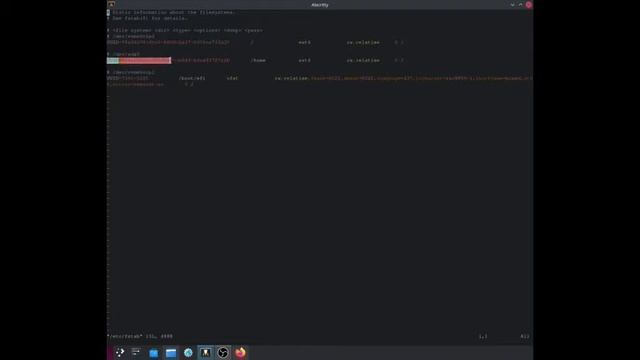This screenshot has height=360, width=640.
Task: Click the 1,1 cursor position indicator
Action: [483, 336]
